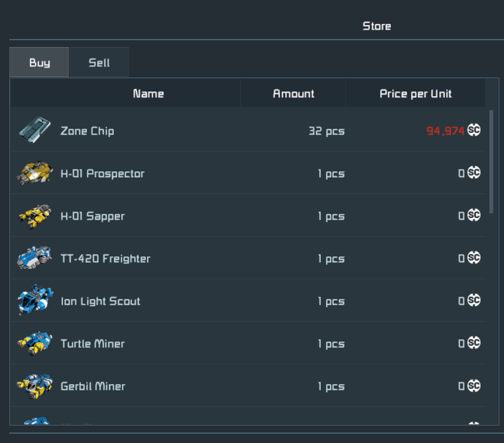
Task: Click the Zone Chip item icon
Action: point(34,129)
